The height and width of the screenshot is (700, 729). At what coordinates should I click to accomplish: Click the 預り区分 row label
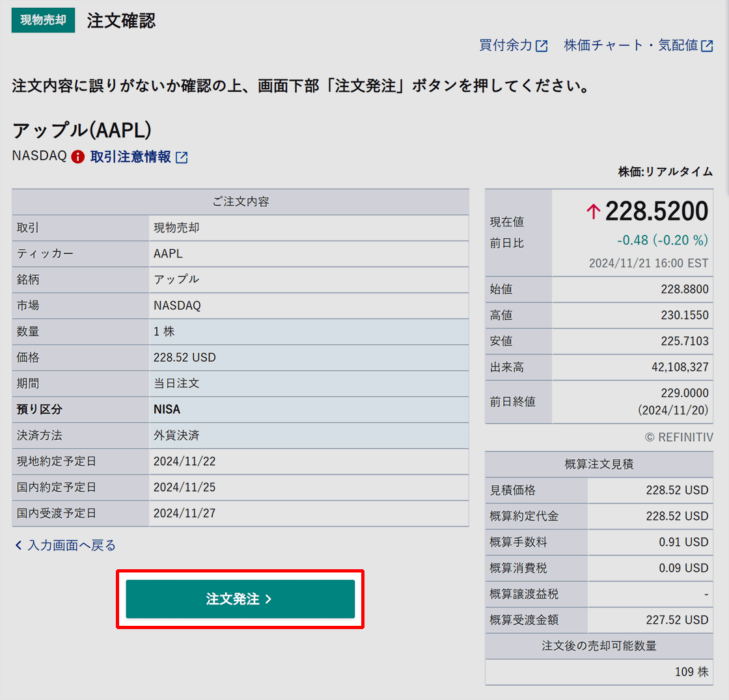pyautogui.click(x=40, y=409)
